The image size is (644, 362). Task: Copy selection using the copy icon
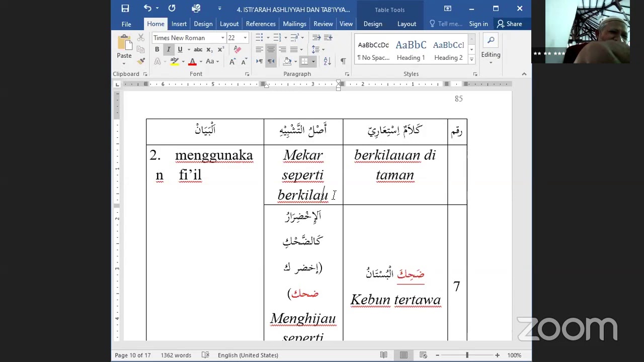[x=141, y=49]
